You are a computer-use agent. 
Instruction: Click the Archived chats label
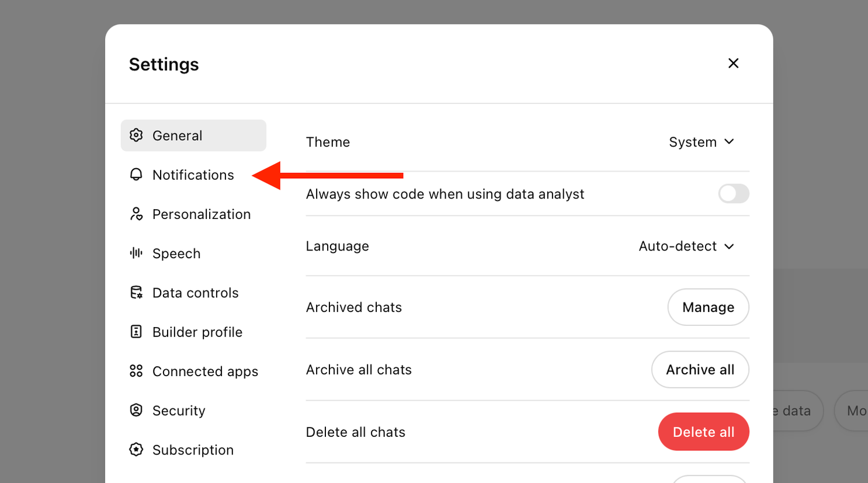(x=354, y=307)
